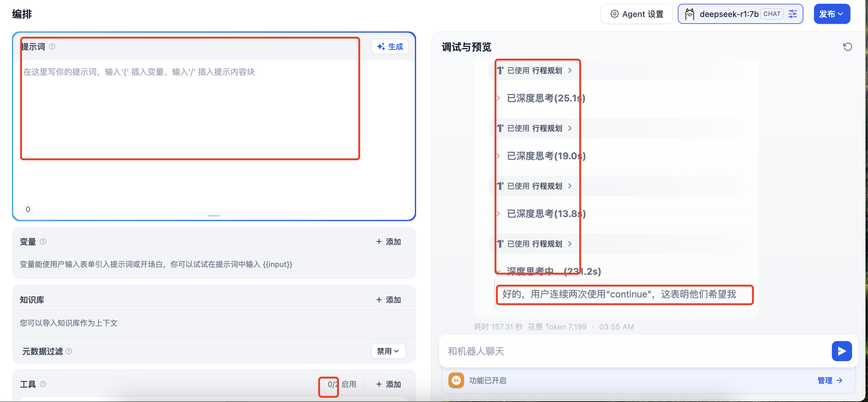Click the help icon beside 变量
Image resolution: width=868 pixels, height=402 pixels.
pyautogui.click(x=43, y=242)
